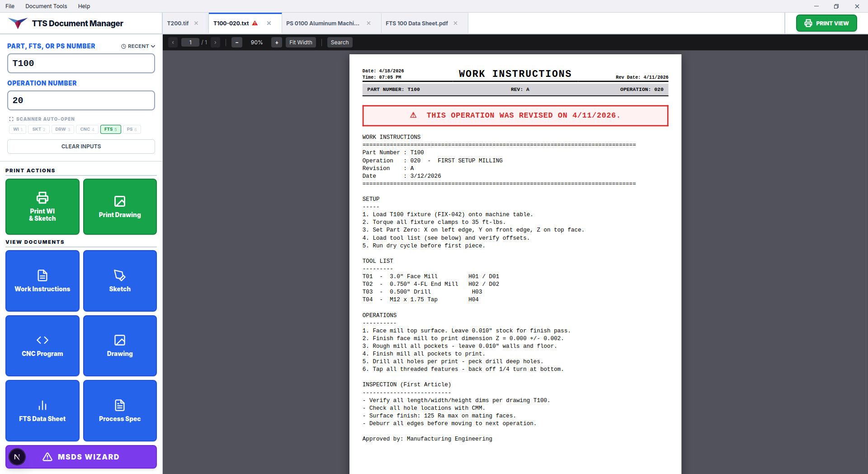Enable WI scanner auto-open
The height and width of the screenshot is (474, 868).
point(17,129)
